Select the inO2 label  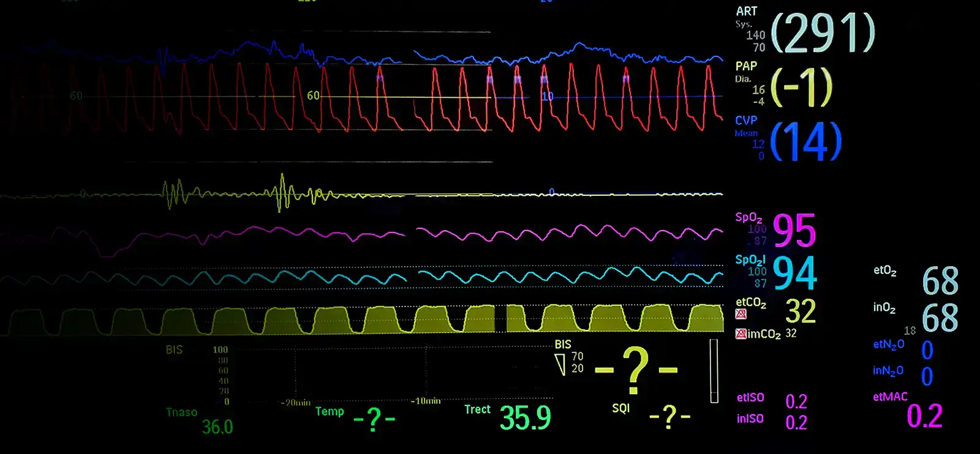(x=884, y=308)
